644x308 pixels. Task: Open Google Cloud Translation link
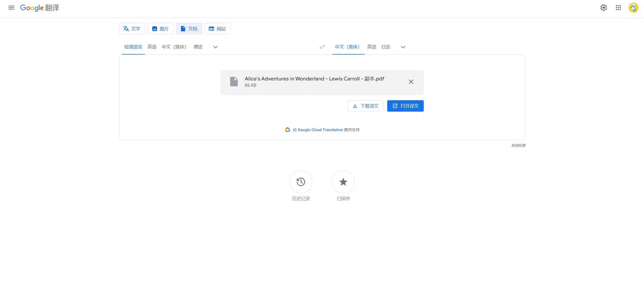(320, 130)
